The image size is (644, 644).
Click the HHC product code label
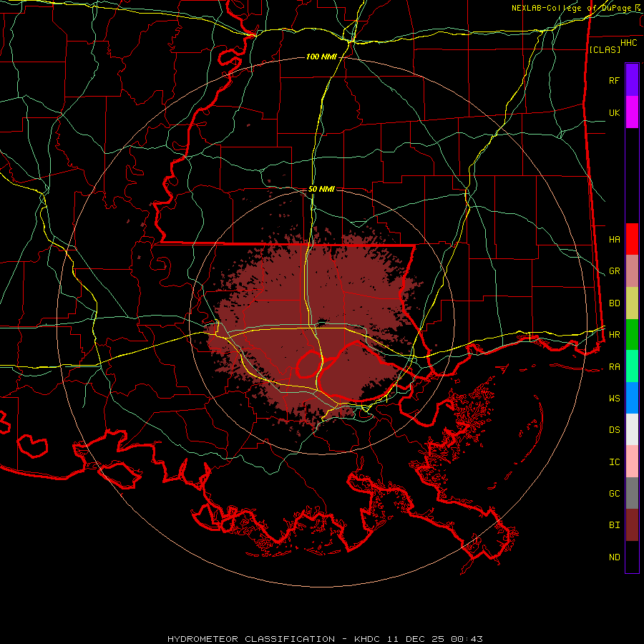click(628, 43)
